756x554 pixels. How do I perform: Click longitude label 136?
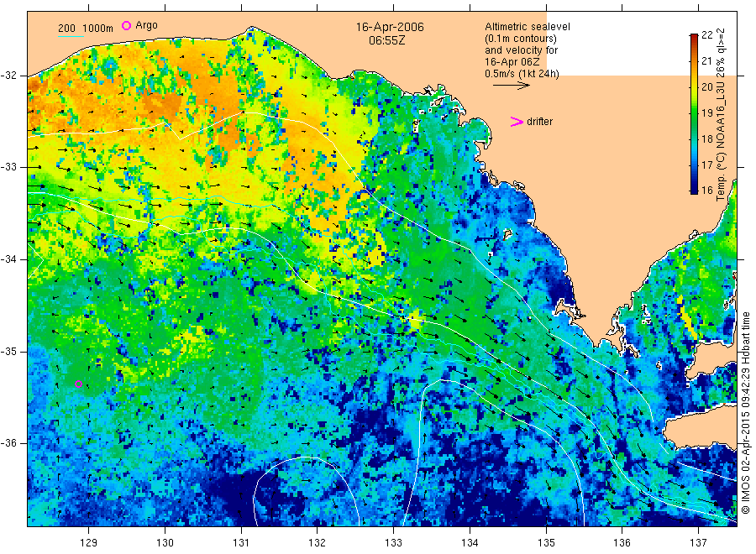pyautogui.click(x=622, y=543)
